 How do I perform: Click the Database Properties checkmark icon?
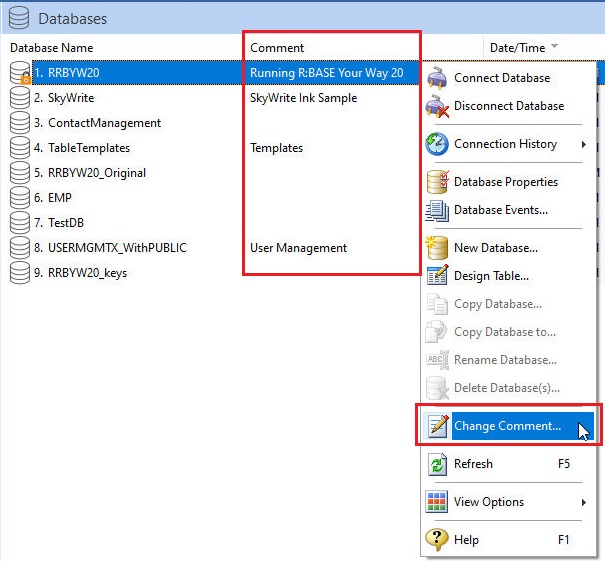438,182
